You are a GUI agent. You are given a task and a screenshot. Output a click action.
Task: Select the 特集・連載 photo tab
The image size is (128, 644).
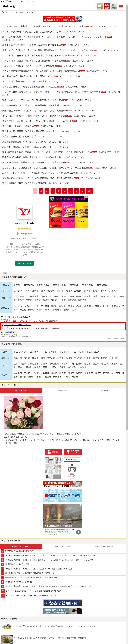tap(104, 390)
